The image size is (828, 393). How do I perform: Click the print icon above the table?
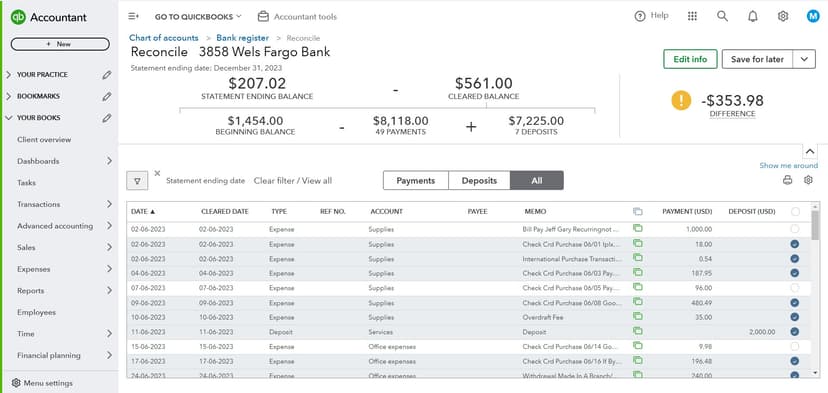(x=787, y=180)
